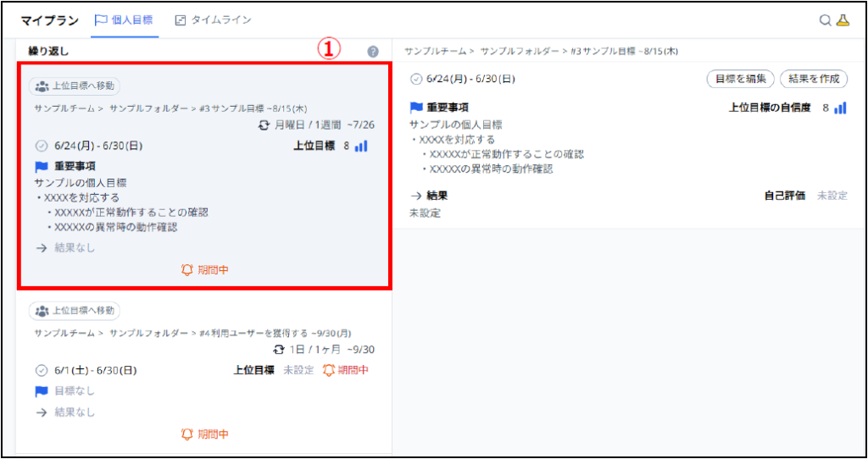
Task: Click the flask lab icon
Action: click(x=843, y=20)
